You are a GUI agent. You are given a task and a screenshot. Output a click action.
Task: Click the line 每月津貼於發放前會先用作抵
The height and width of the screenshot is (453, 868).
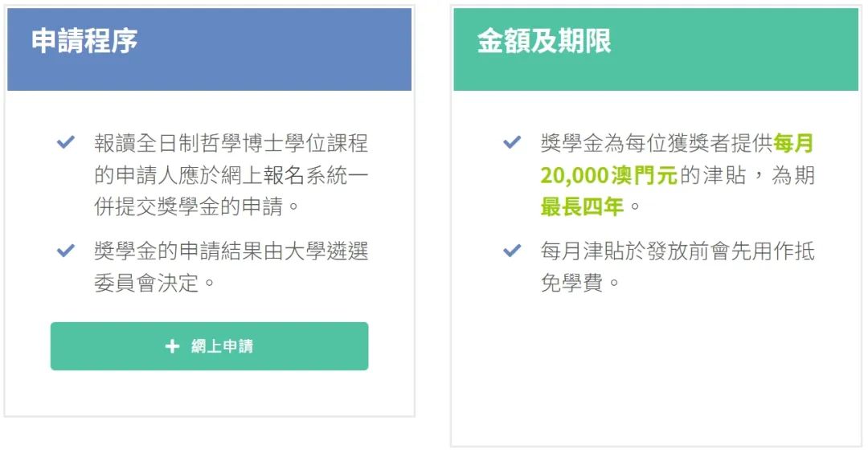pyautogui.click(x=678, y=251)
